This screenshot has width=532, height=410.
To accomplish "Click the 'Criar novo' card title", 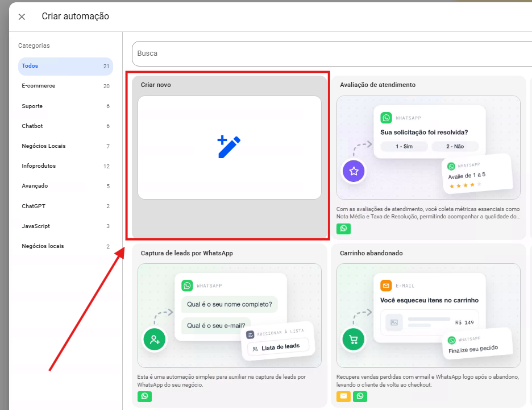I will [156, 85].
